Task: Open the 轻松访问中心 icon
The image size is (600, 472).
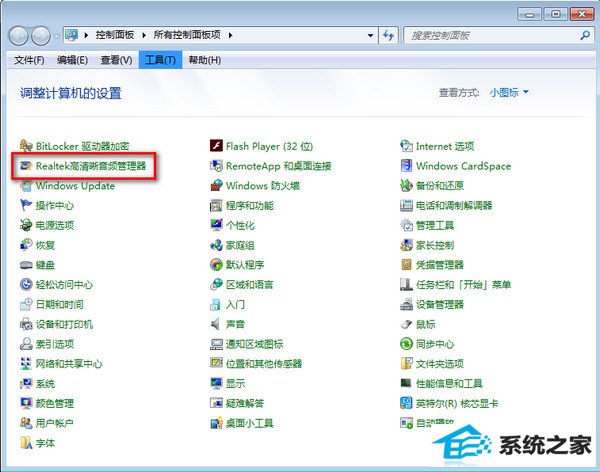Action: click(x=26, y=284)
